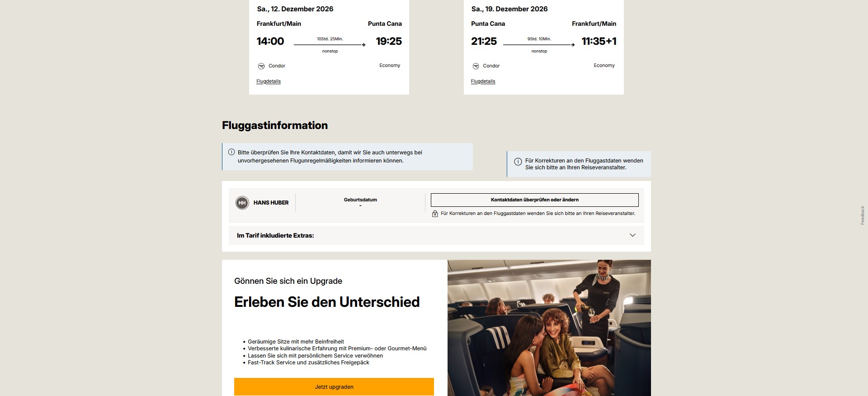Click the return flight route arrow line
This screenshot has width=868, height=396.
pyautogui.click(x=539, y=45)
